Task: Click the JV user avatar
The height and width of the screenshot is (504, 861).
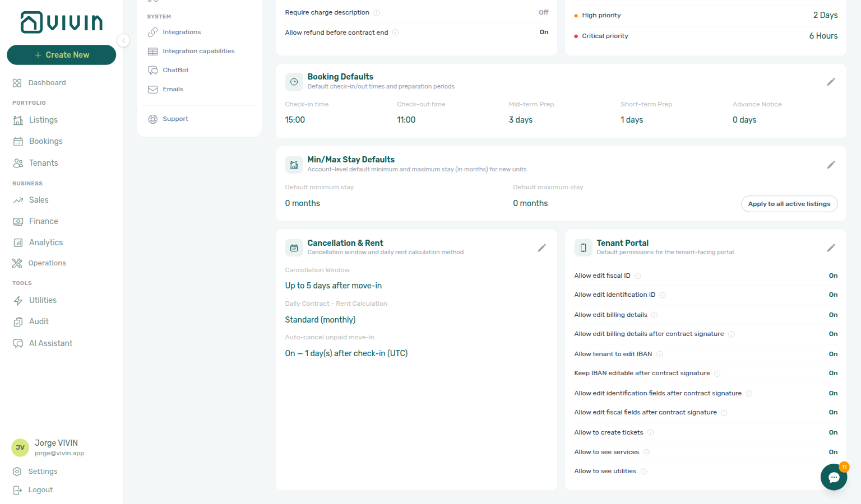Action: 20,447
